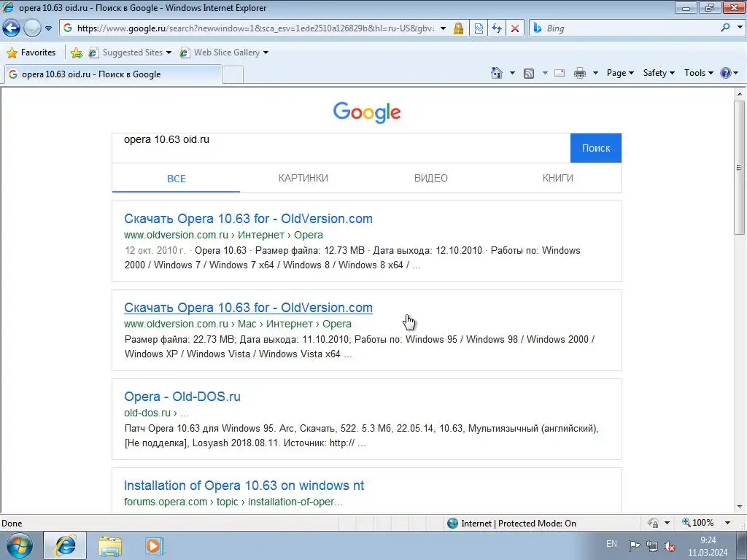Click the Google logo
Screen dimensions: 747x560
[x=367, y=112]
